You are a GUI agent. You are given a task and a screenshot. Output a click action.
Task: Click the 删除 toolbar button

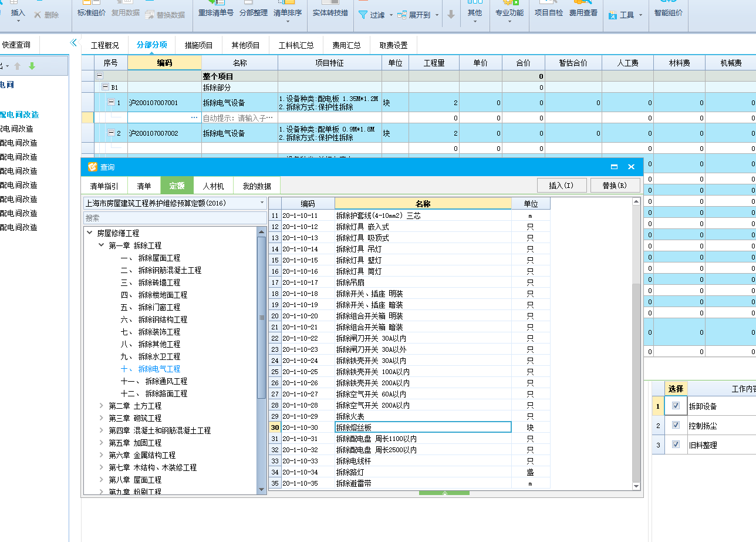pyautogui.click(x=46, y=15)
